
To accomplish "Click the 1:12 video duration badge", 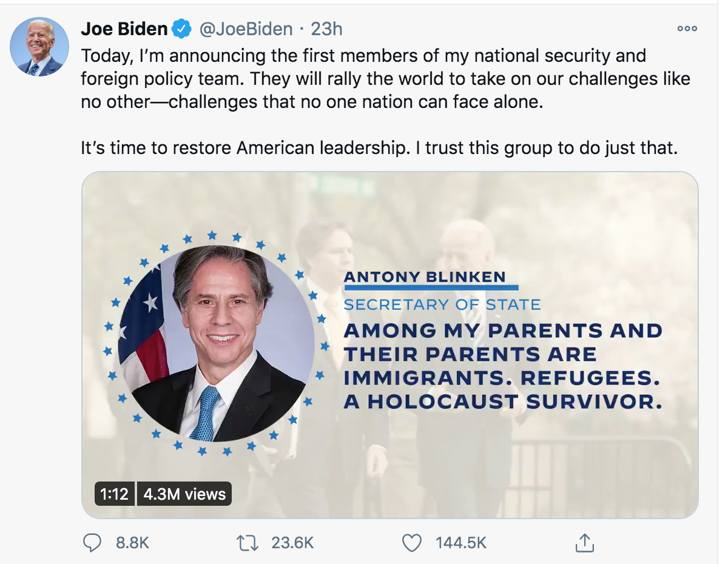I will [x=114, y=494].
